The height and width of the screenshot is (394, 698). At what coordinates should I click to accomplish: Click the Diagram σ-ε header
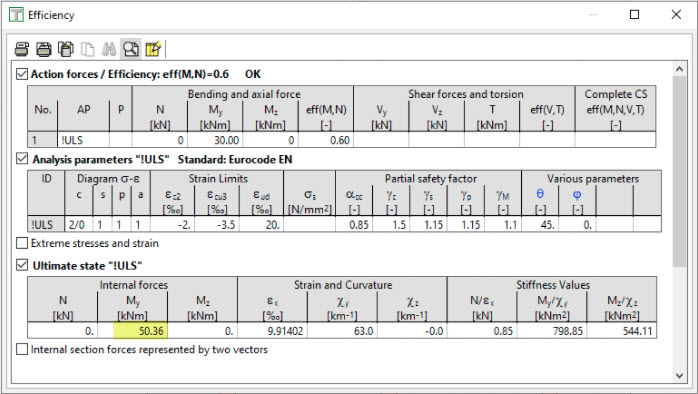(108, 179)
